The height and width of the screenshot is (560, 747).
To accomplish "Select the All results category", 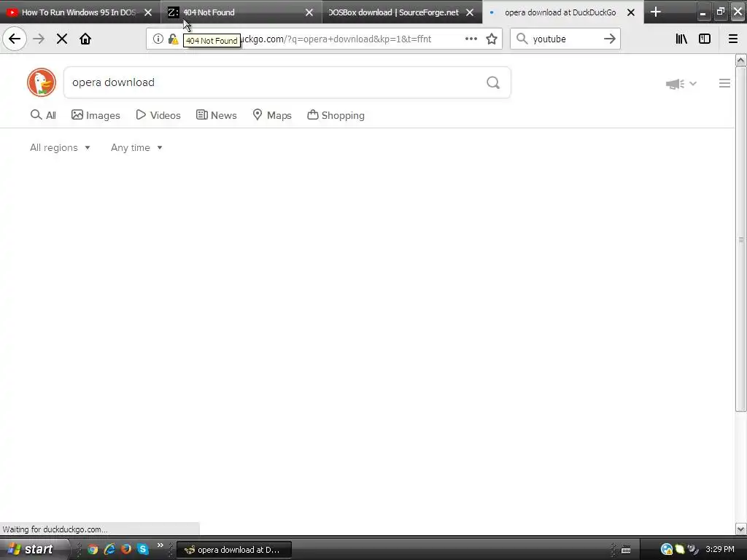I will click(x=43, y=115).
